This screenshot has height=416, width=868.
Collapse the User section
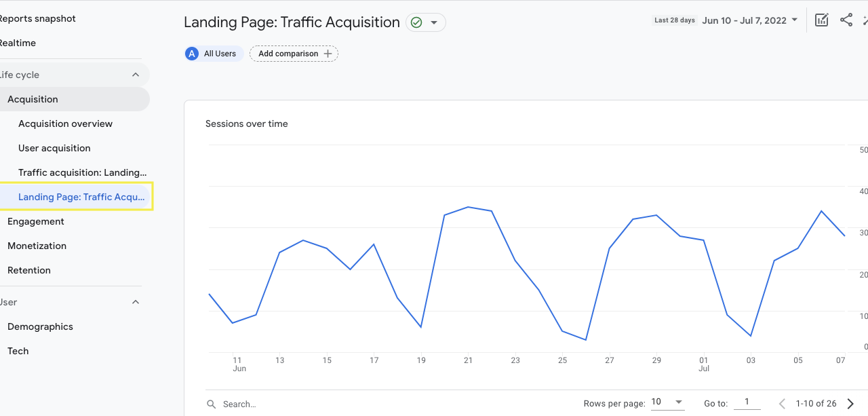coord(136,302)
